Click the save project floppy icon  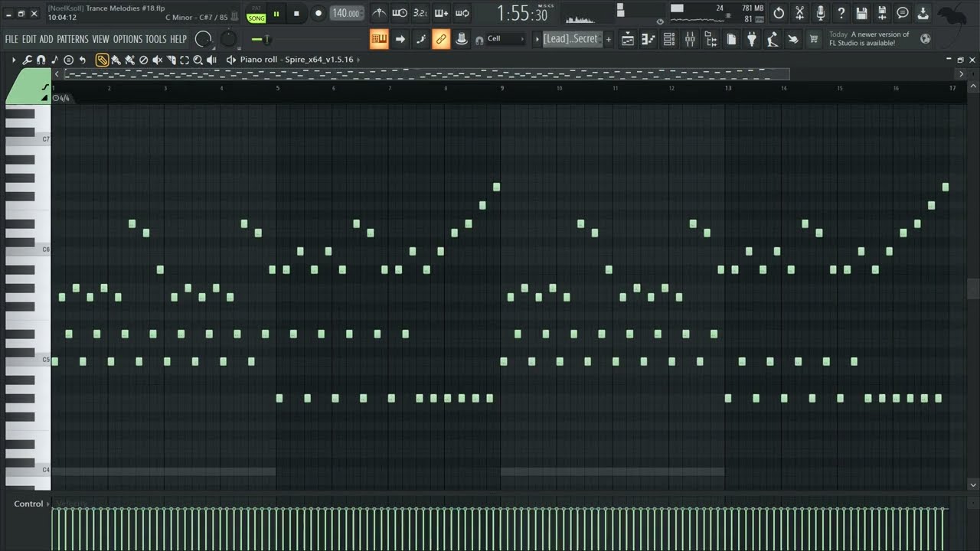pos(861,13)
